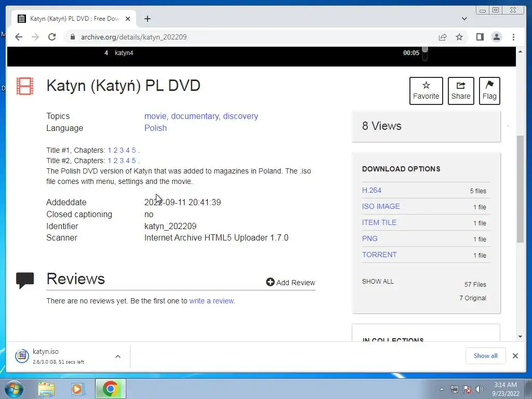Click the Favorite button

coord(426,91)
